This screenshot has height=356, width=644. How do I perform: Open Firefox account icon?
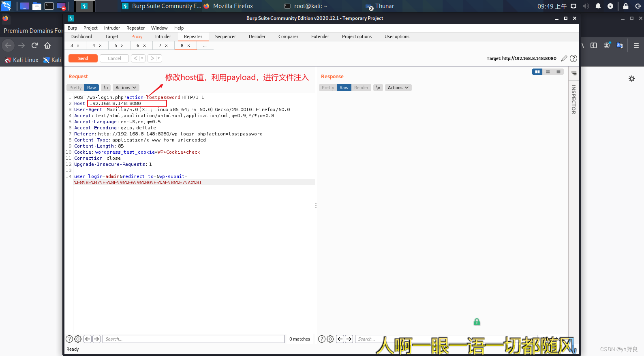click(x=607, y=45)
